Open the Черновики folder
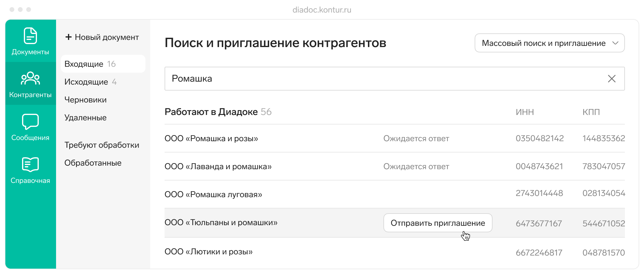 tap(86, 100)
